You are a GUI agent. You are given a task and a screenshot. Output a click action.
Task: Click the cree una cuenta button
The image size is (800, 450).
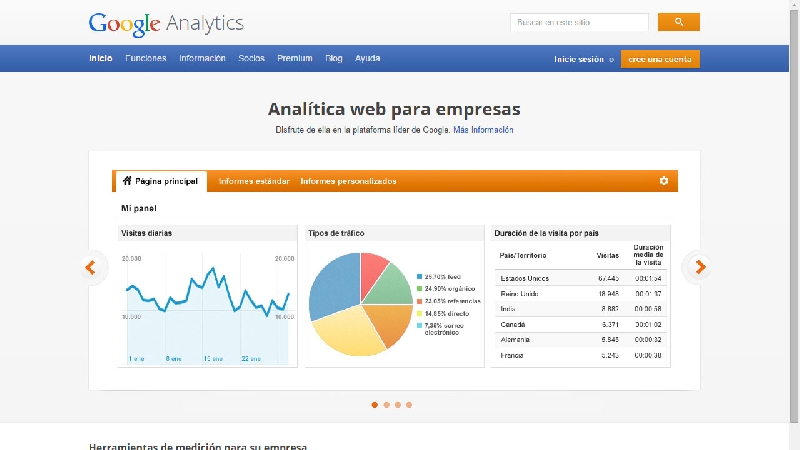660,59
